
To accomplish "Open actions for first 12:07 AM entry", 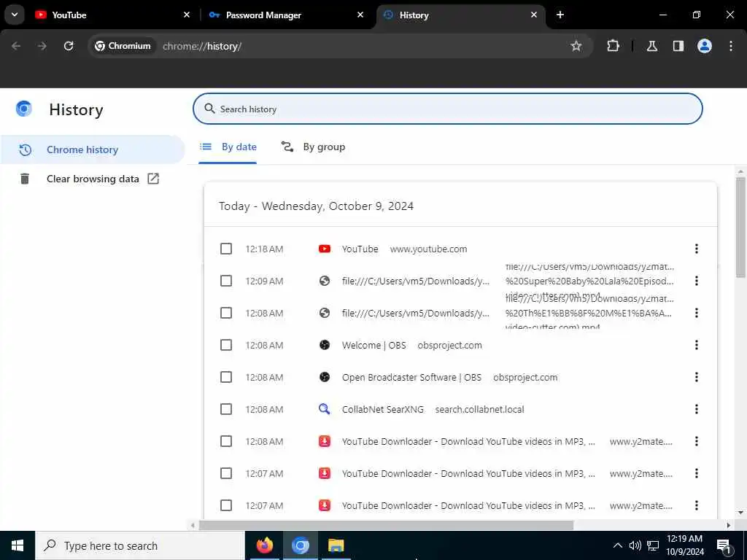I will [697, 473].
